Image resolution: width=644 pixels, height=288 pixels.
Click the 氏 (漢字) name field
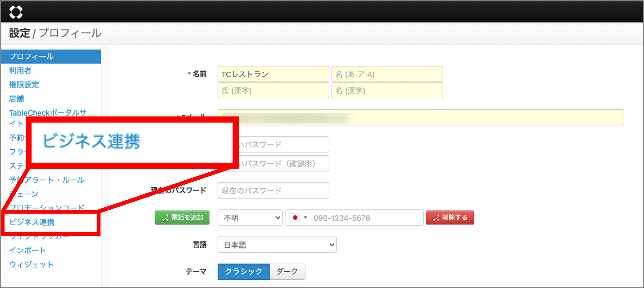pyautogui.click(x=273, y=90)
